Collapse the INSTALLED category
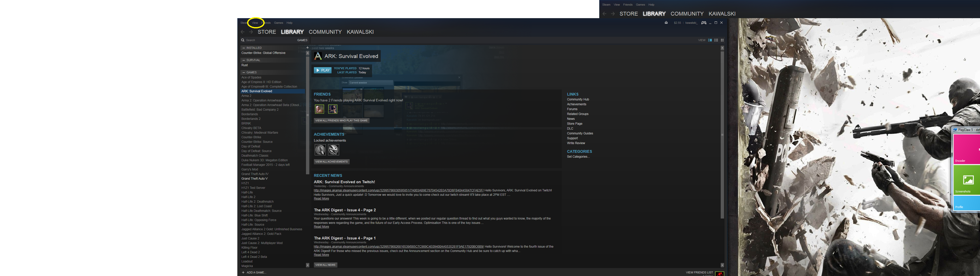The width and height of the screenshot is (980, 276). (x=243, y=48)
